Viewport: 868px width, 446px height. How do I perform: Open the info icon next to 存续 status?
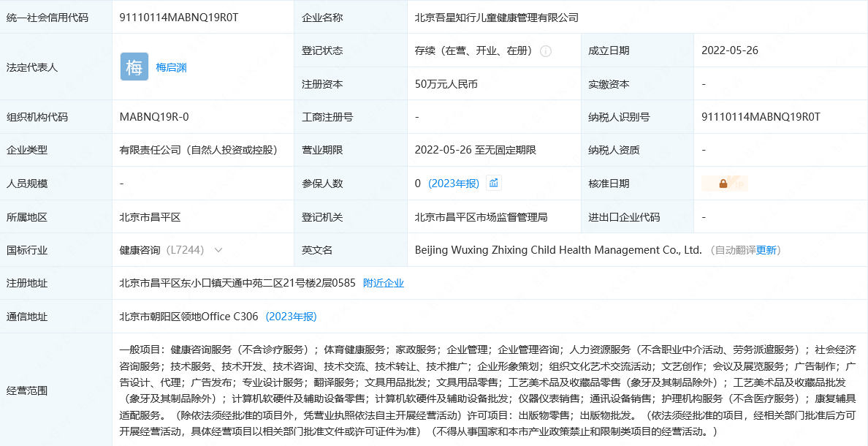click(545, 51)
